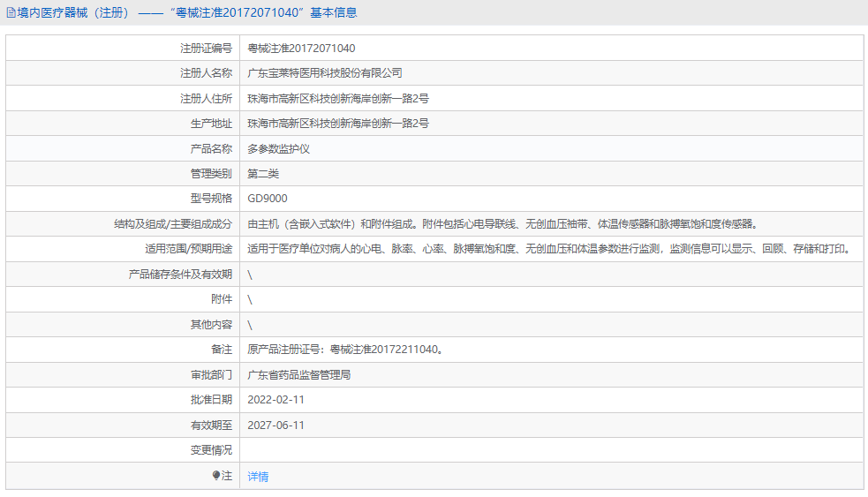
Task: Select model specification GD9000
Action: 268,198
